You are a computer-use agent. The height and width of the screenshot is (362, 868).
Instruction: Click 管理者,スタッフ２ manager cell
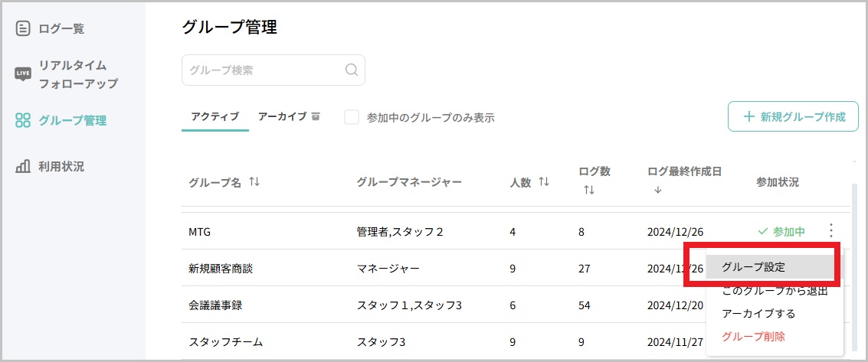[400, 232]
